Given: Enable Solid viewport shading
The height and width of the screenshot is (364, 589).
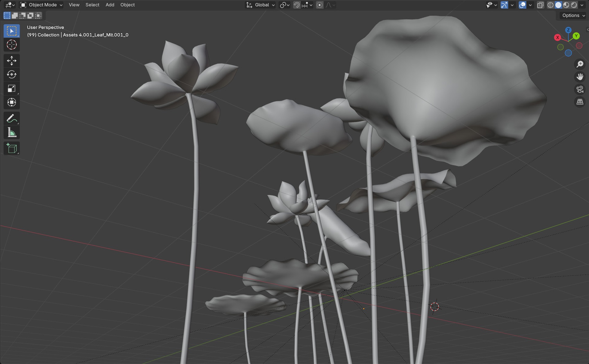Looking at the screenshot, I should [x=558, y=5].
